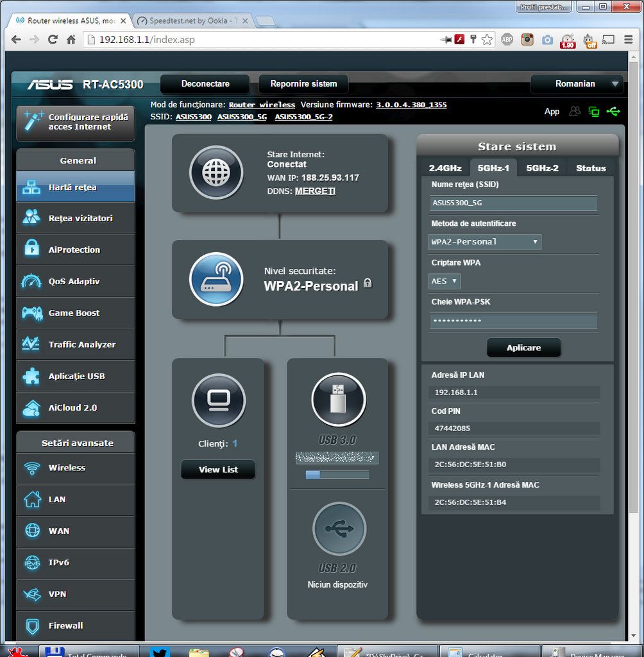Open Traffic Analyzer page

tap(76, 345)
